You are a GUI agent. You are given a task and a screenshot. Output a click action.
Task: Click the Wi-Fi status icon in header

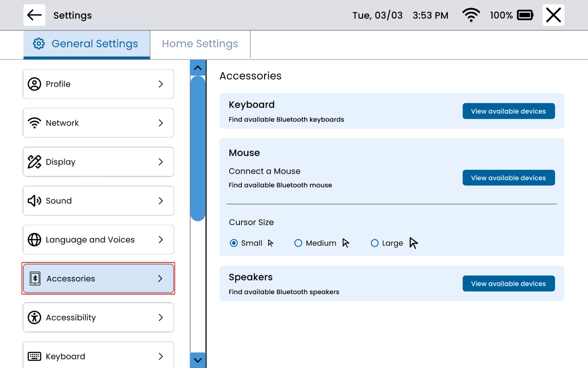471,15
